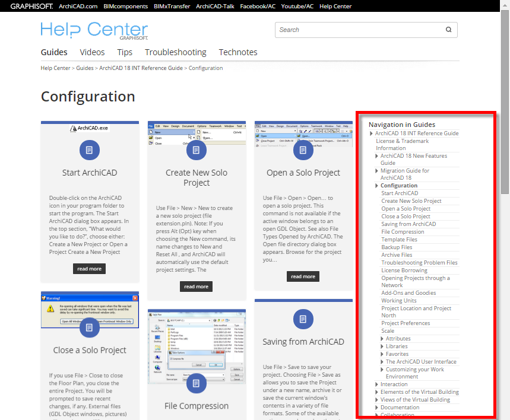
Task: Select Project Preferences in sidebar
Action: pyautogui.click(x=406, y=323)
